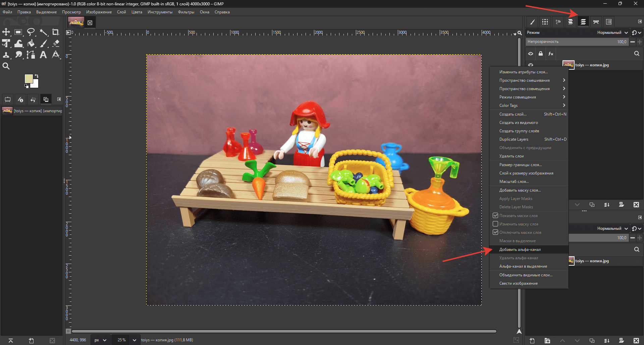This screenshot has width=644, height=345.
Task: Click the fx effects column header
Action: (551, 54)
